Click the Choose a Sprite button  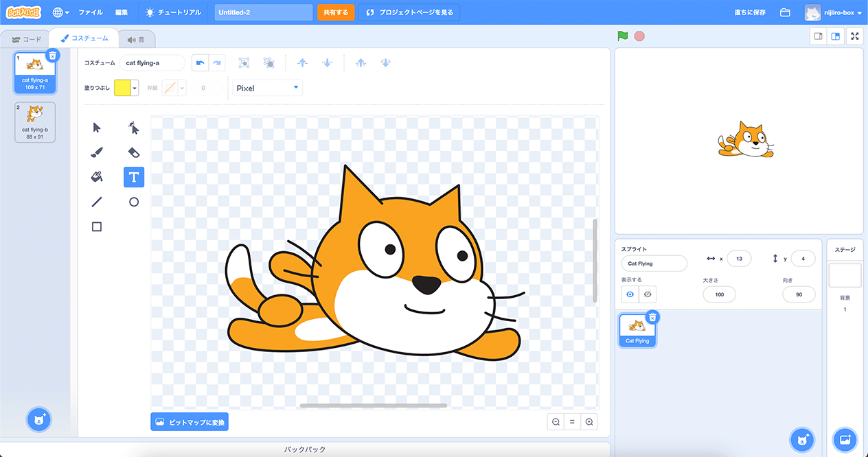[x=801, y=439]
